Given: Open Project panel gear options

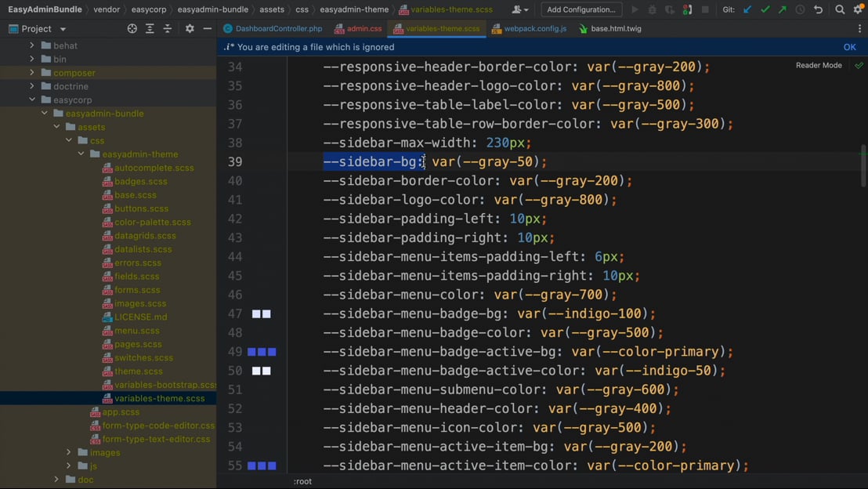Looking at the screenshot, I should tap(190, 29).
